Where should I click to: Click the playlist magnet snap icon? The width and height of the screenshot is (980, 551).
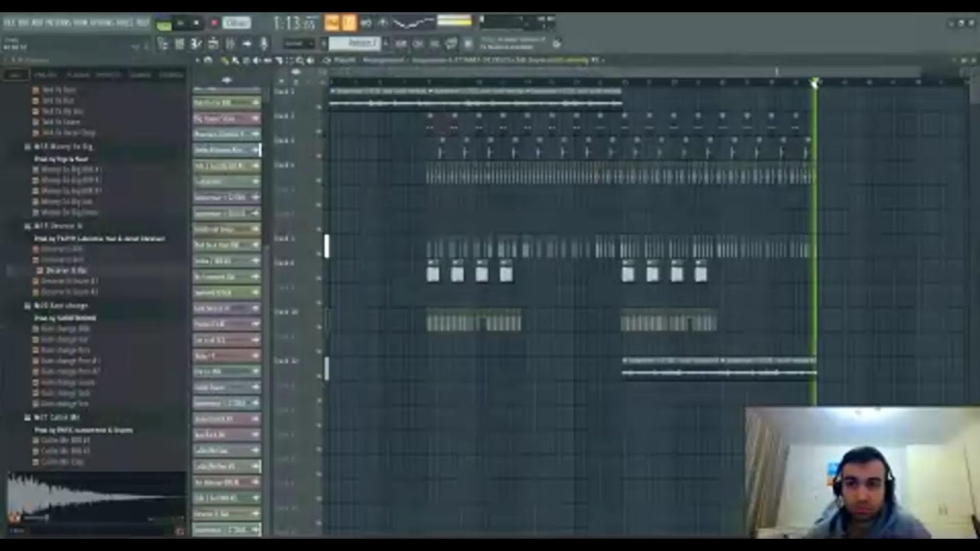point(209,60)
